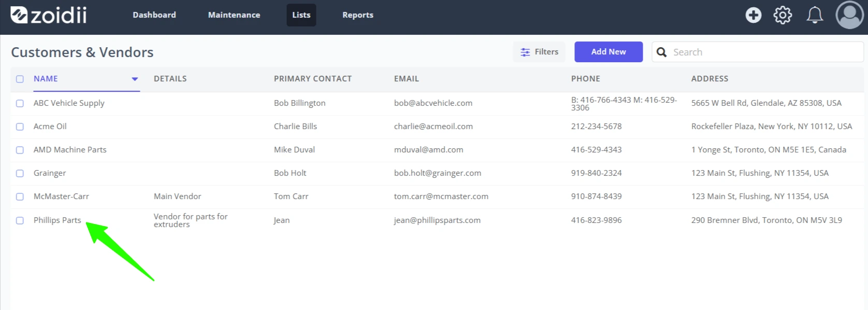Image resolution: width=868 pixels, height=310 pixels.
Task: Open the user profile avatar
Action: [x=849, y=15]
